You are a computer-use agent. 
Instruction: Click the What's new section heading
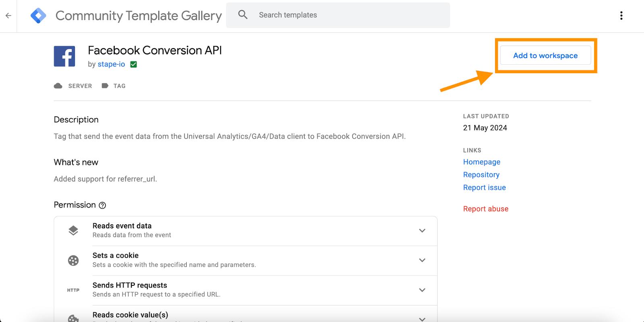(76, 162)
